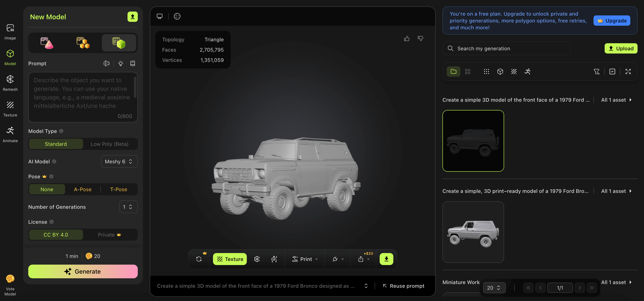Screen dimensions: 644x301
Task: Click the green download model icon
Action: pyautogui.click(x=386, y=259)
